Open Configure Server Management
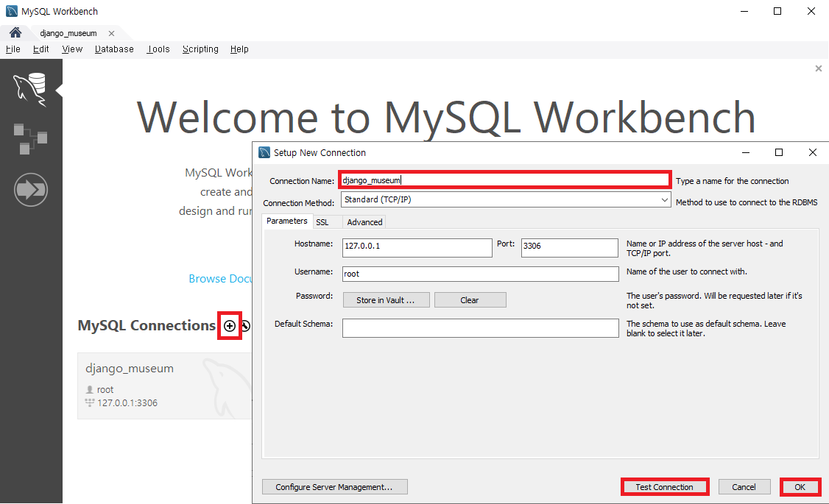 tap(335, 487)
